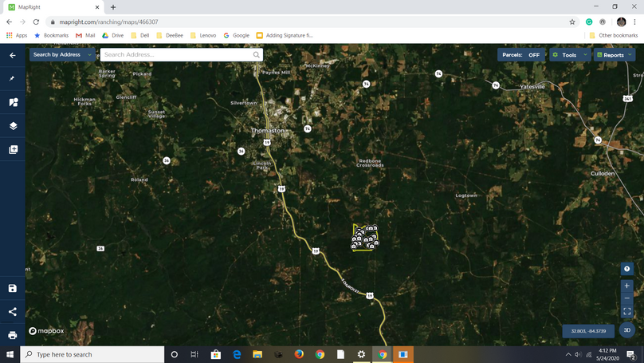Reload the page in Chrome
Image resolution: width=644 pixels, height=363 pixels.
(x=36, y=22)
